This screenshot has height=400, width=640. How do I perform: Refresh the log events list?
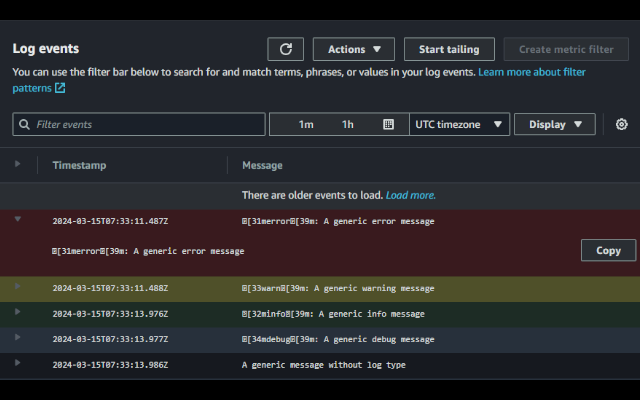285,49
